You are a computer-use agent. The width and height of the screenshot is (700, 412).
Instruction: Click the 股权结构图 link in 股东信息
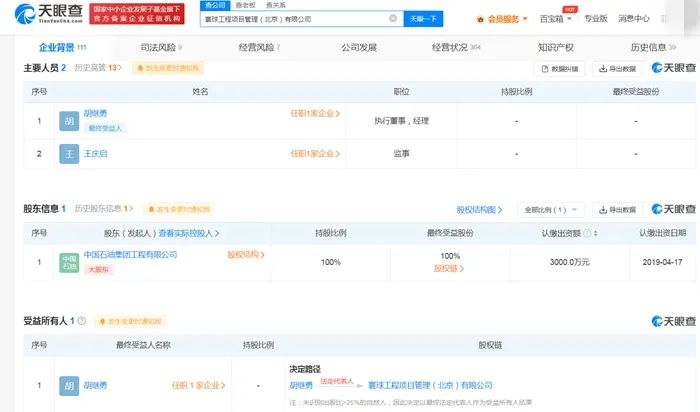478,210
